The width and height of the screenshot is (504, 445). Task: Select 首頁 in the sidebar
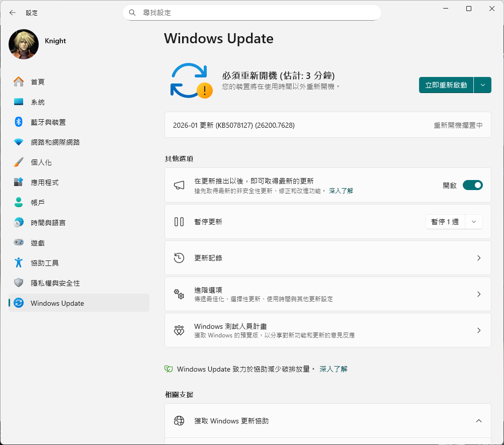[x=79, y=81]
